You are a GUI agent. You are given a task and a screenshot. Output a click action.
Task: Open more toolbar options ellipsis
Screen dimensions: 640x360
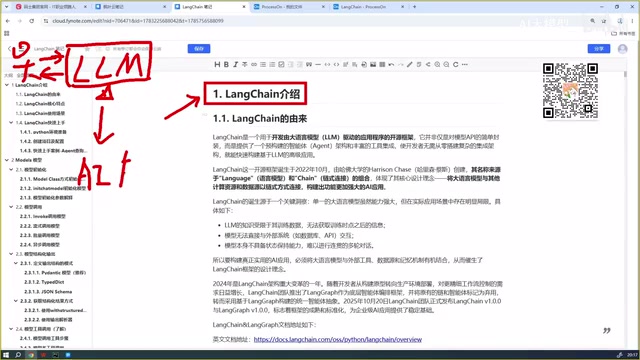(x=464, y=64)
